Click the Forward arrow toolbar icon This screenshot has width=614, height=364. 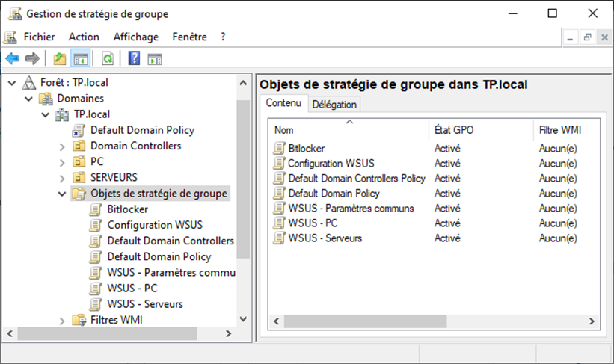click(32, 59)
